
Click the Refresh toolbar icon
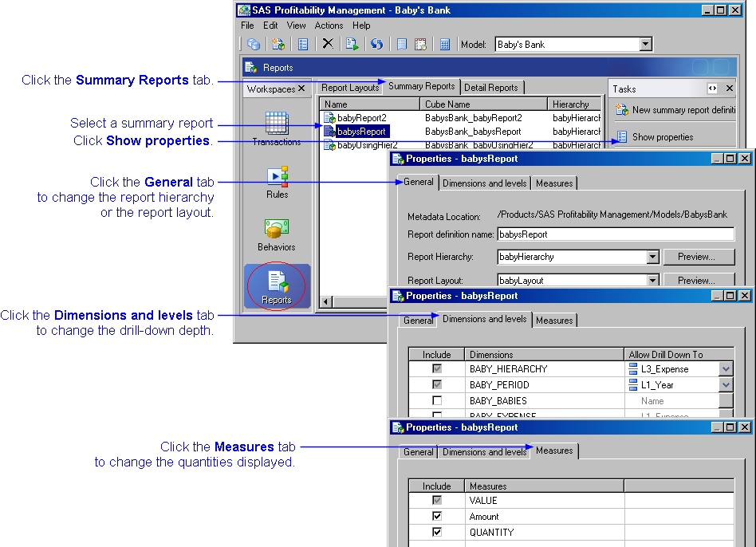tap(376, 44)
